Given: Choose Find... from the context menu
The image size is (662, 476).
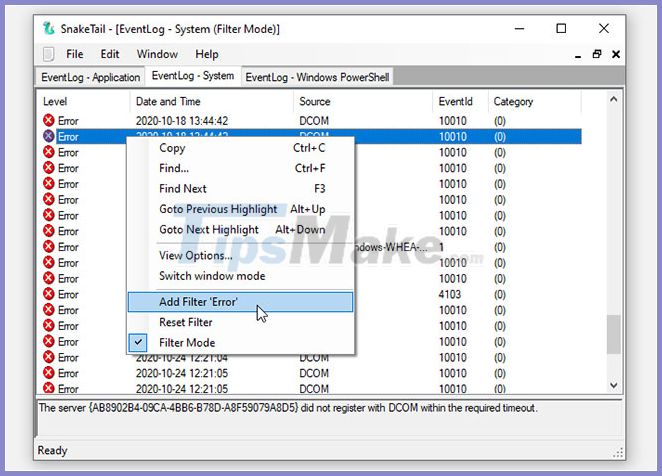Looking at the screenshot, I should coord(241,168).
